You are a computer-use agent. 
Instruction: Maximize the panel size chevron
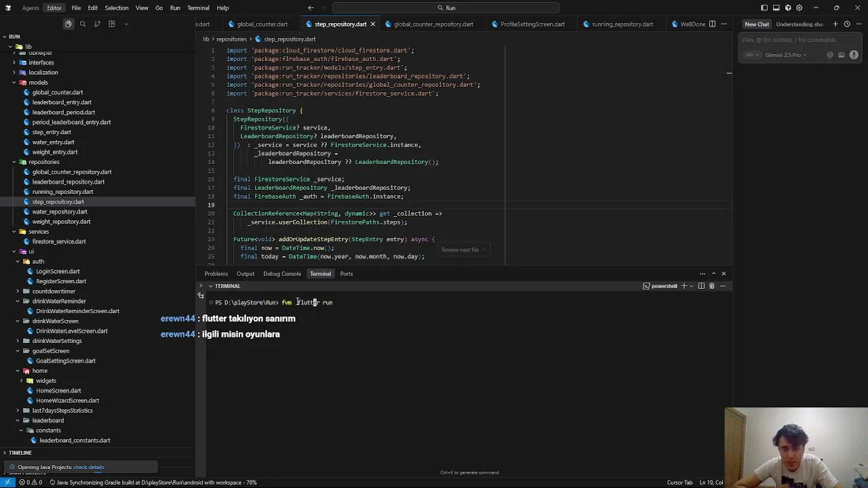click(713, 274)
